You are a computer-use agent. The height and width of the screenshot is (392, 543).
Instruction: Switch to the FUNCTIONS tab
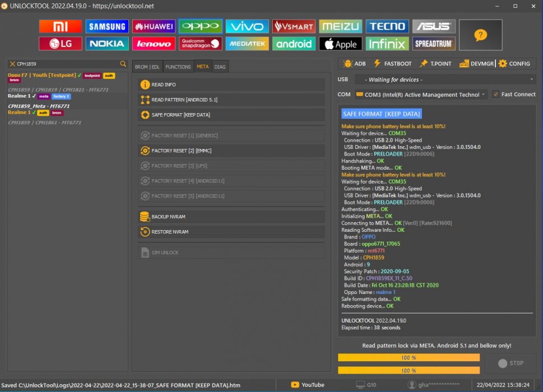[x=178, y=67]
